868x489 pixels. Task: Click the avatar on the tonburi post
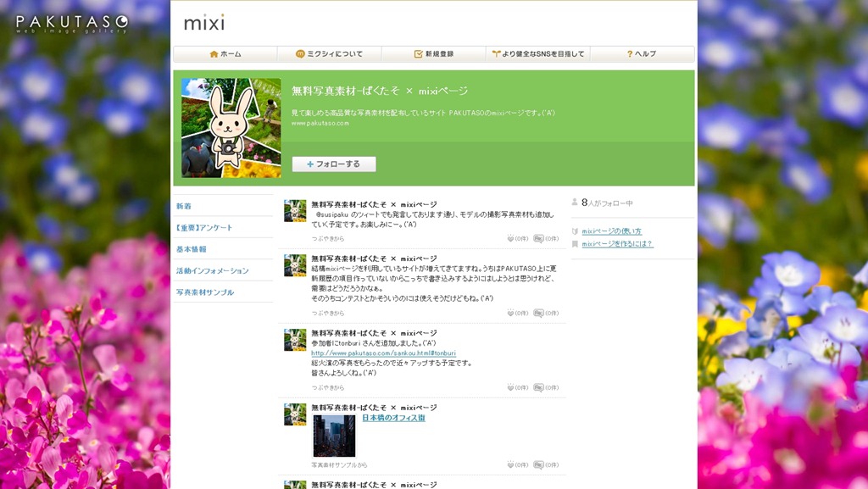[295, 340]
